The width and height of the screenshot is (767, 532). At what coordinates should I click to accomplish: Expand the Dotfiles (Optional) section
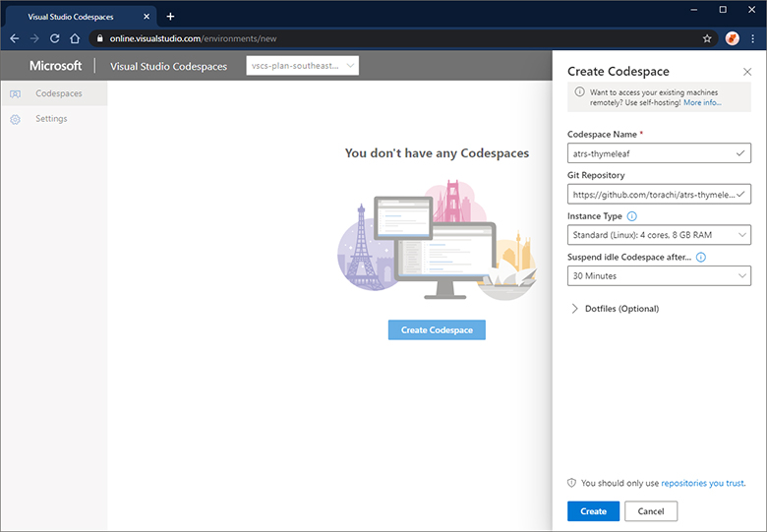click(616, 309)
